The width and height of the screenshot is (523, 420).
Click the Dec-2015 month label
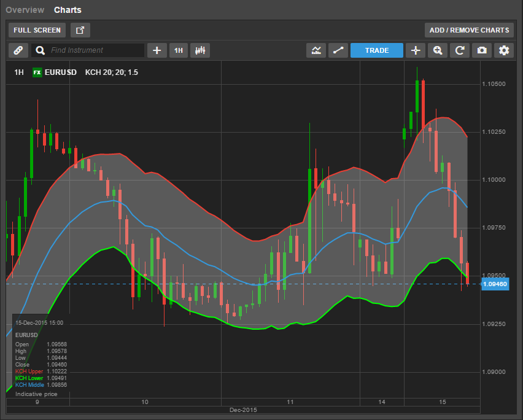[243, 410]
